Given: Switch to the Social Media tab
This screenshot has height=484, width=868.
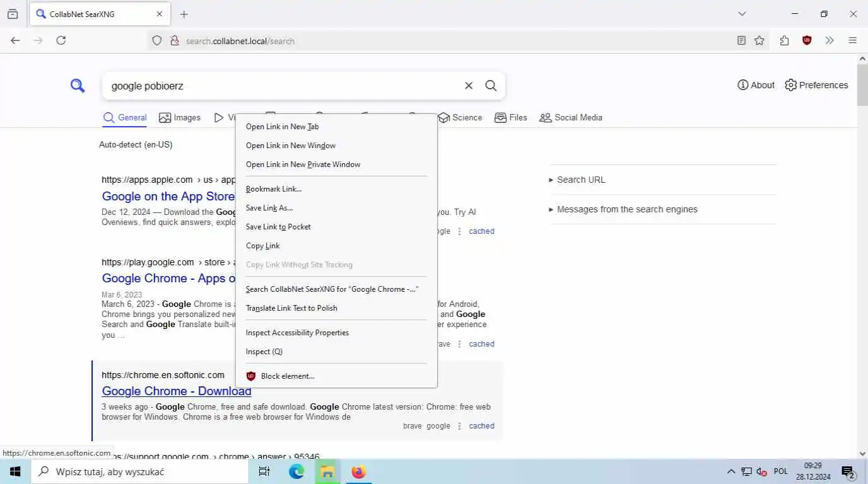Looking at the screenshot, I should [571, 118].
